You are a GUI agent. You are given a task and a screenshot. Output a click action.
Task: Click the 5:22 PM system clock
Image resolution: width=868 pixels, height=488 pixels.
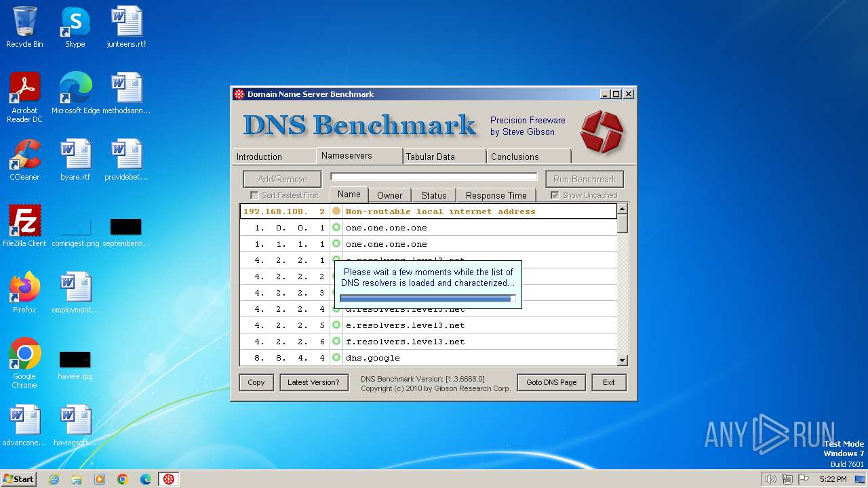[833, 479]
